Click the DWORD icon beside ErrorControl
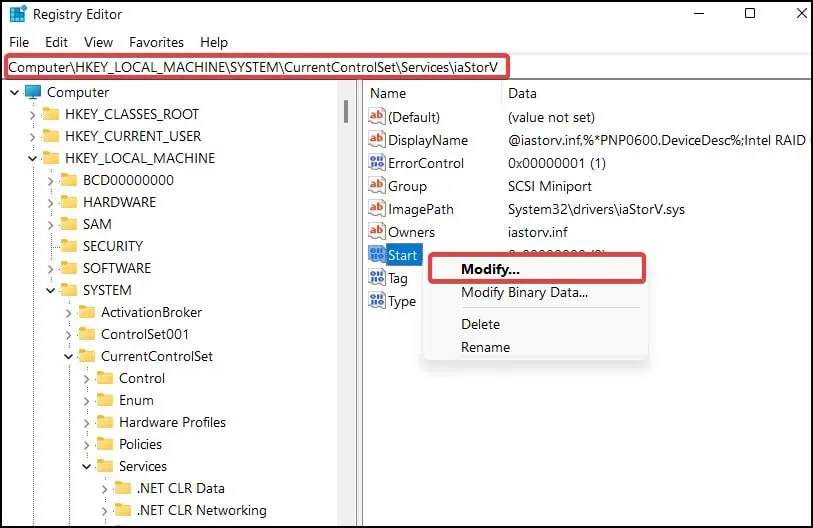This screenshot has width=813, height=528. [x=377, y=162]
